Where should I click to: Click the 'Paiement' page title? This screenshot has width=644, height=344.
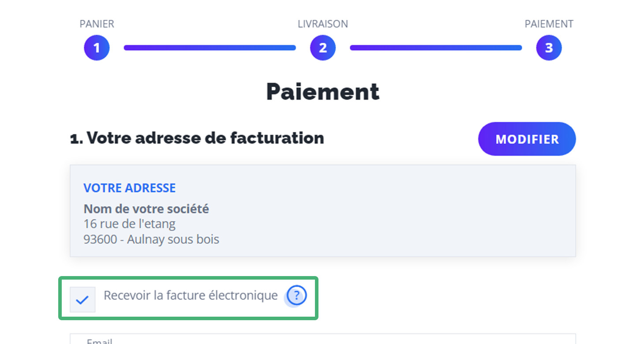click(322, 92)
